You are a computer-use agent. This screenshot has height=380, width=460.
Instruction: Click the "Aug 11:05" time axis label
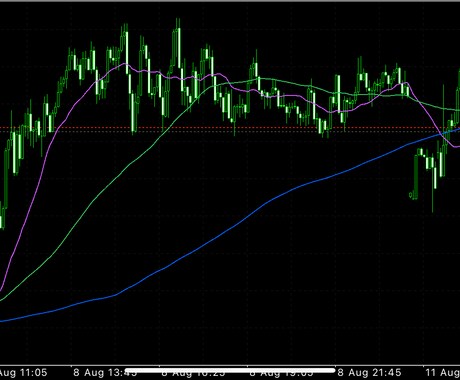coord(23,372)
